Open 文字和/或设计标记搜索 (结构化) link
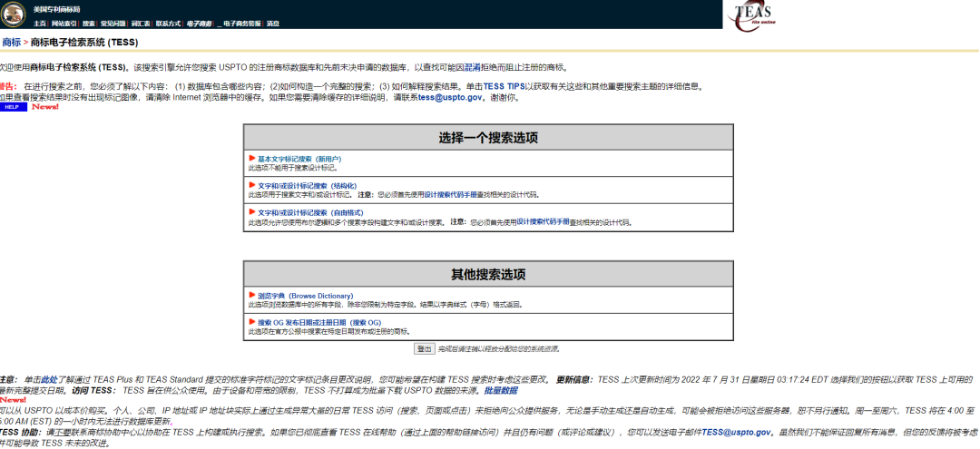The width and height of the screenshot is (980, 449). (307, 186)
